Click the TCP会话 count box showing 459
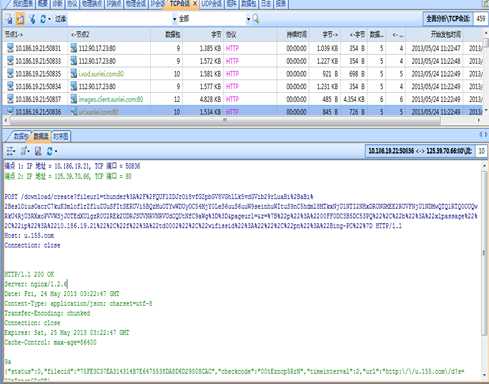This screenshot has width=489, height=384. coord(480,19)
